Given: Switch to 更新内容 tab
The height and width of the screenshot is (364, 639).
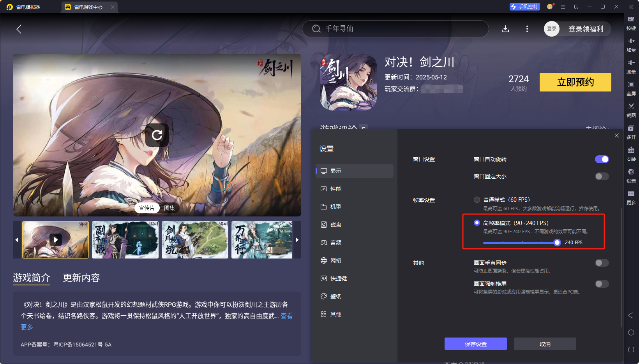Looking at the screenshot, I should tap(81, 278).
